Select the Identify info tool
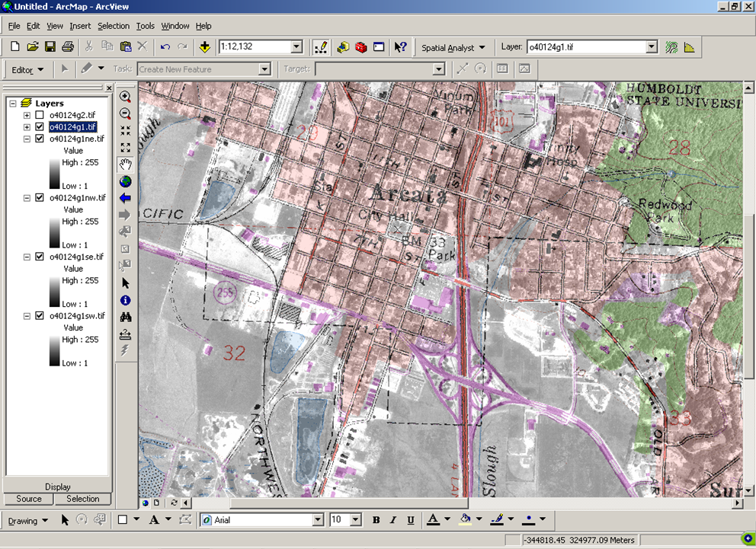 coord(126,300)
